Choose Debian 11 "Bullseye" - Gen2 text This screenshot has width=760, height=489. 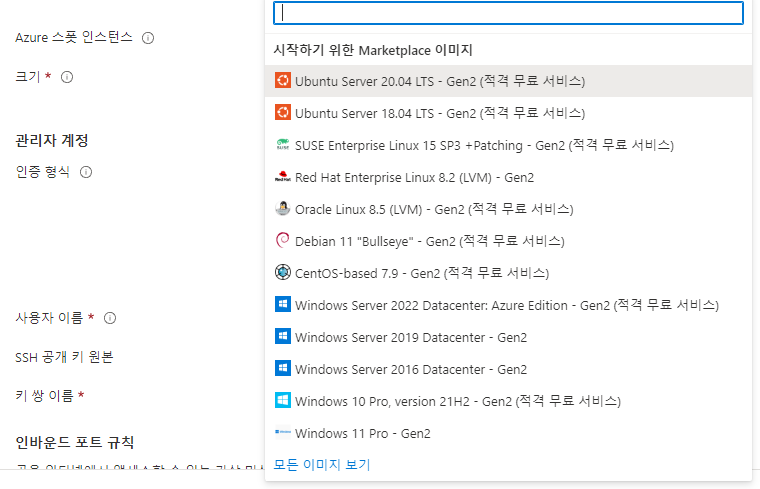coord(430,241)
